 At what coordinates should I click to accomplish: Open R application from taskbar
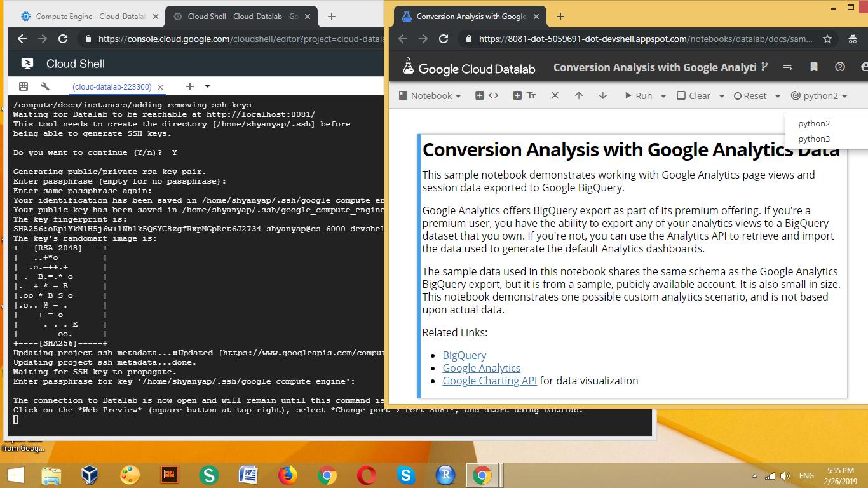[445, 475]
